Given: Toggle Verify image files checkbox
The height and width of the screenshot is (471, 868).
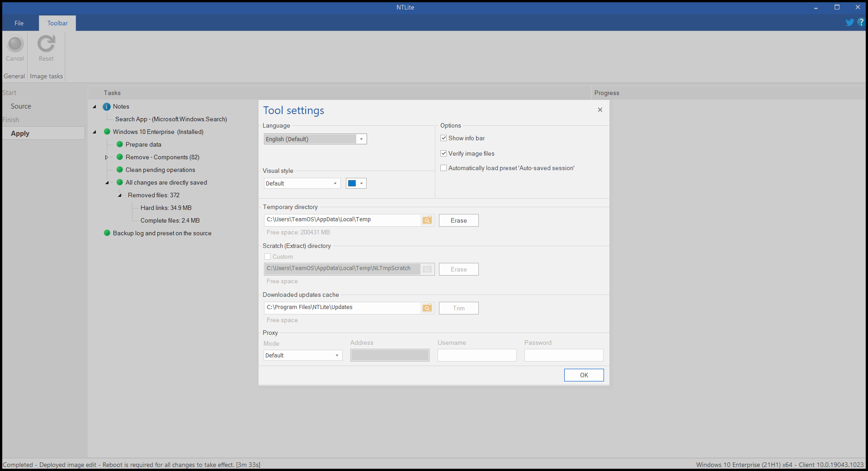Looking at the screenshot, I should 443,153.
